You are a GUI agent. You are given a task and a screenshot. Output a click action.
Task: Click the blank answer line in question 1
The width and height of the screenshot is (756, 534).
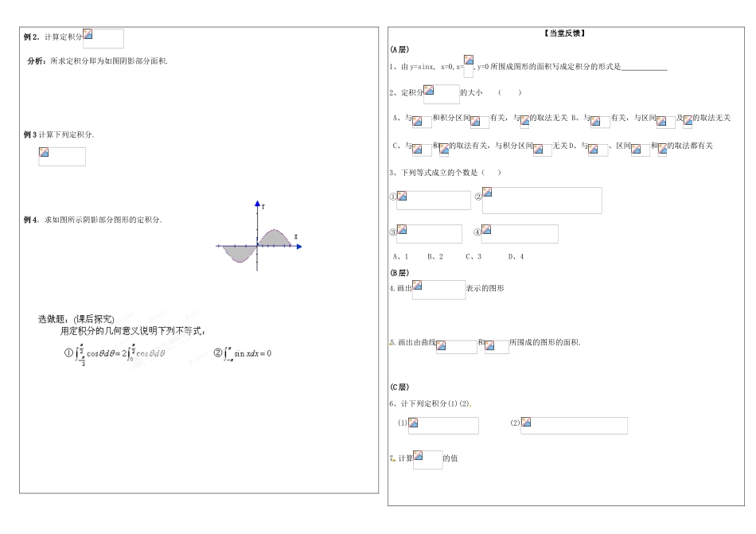[644, 68]
